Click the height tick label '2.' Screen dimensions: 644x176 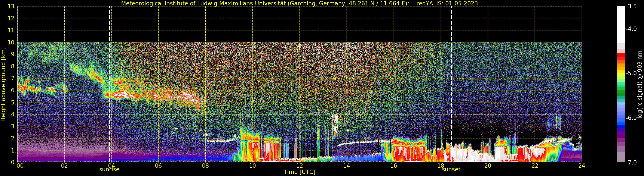point(13,138)
